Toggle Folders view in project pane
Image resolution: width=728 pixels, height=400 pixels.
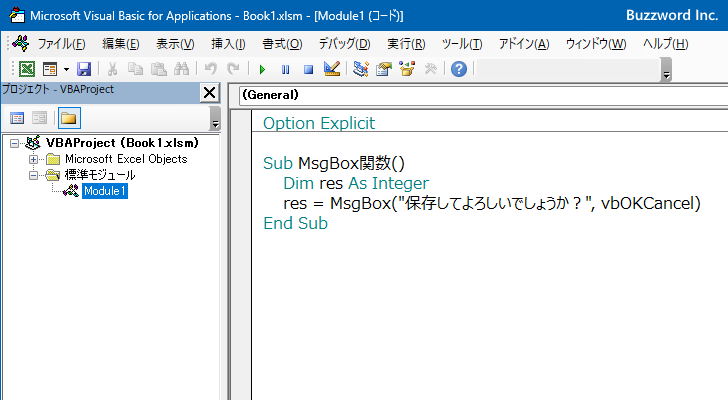click(x=69, y=118)
